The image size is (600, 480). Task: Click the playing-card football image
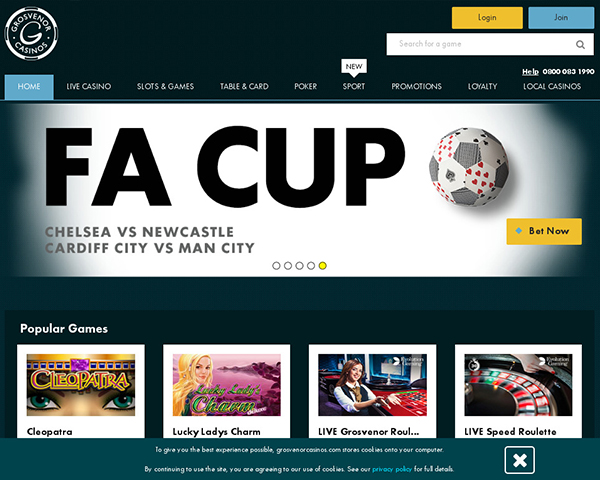[x=469, y=167]
